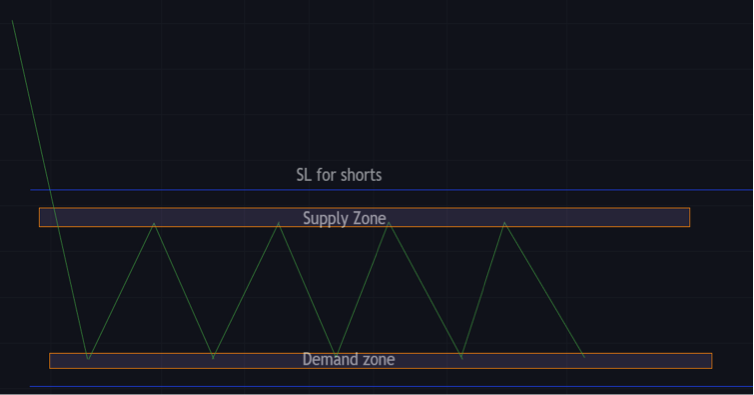Click the third green trough near Demand label

click(337, 356)
